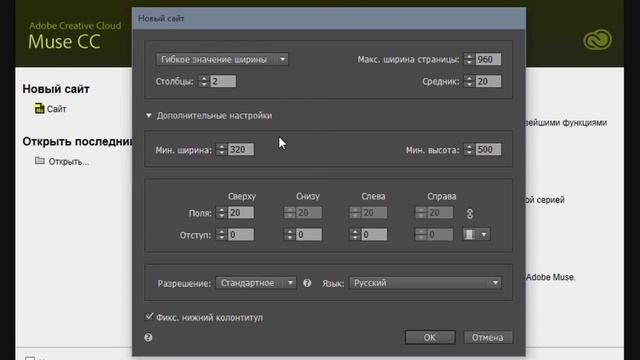This screenshot has width=640, height=360.
Task: Click the Creative Cloud logo icon
Action: [x=597, y=40]
